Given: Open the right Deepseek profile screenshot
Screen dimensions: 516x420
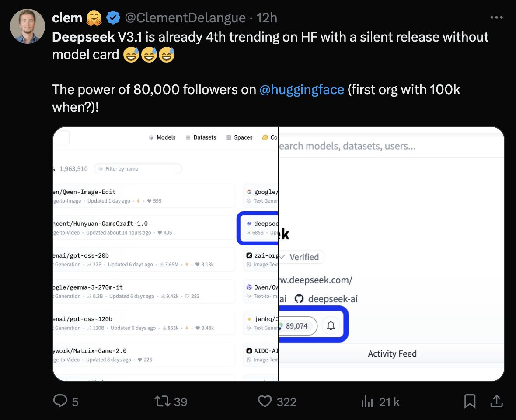Looking at the screenshot, I should [x=392, y=254].
